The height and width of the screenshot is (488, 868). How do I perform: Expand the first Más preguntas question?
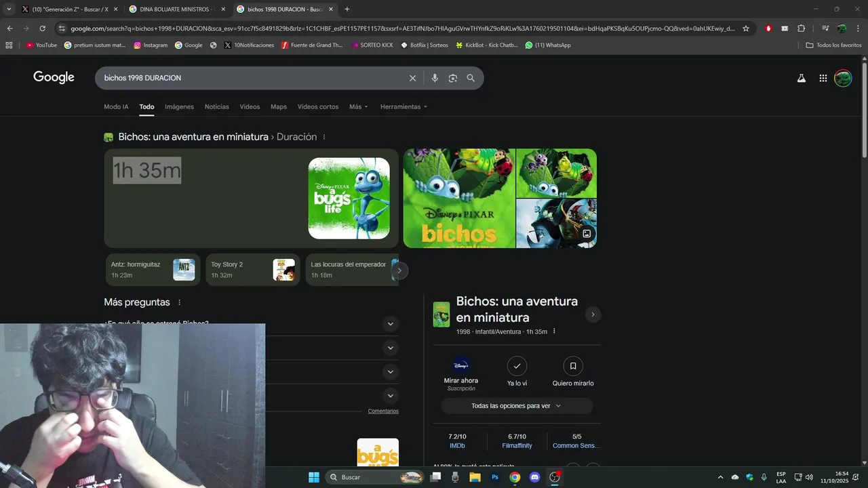click(390, 324)
